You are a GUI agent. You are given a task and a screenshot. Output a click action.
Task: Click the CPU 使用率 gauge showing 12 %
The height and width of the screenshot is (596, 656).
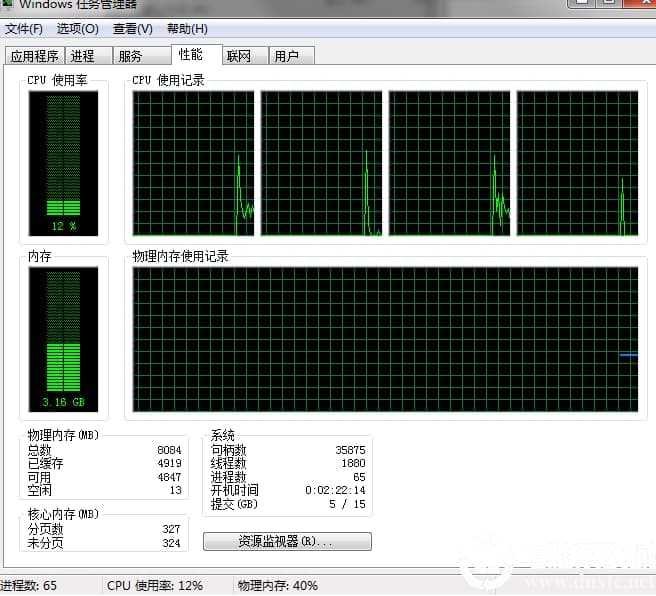point(63,163)
